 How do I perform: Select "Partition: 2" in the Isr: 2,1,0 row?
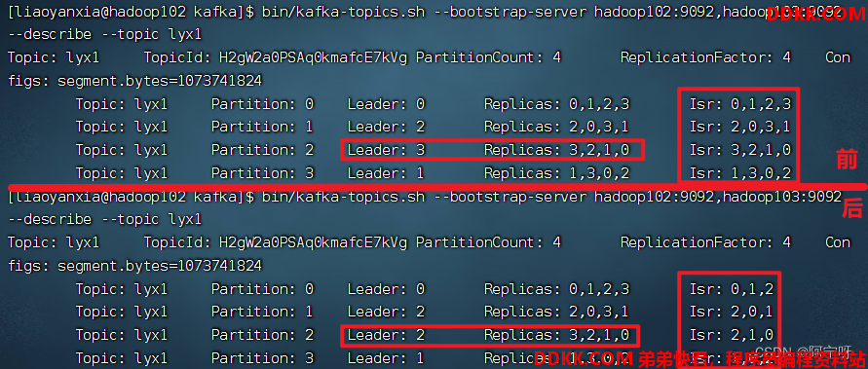(262, 335)
